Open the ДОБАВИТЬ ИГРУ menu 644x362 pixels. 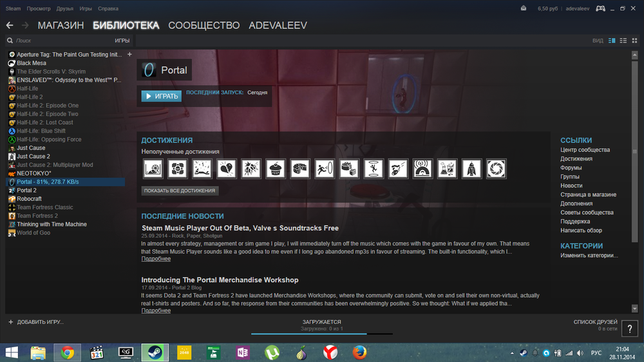(36, 321)
